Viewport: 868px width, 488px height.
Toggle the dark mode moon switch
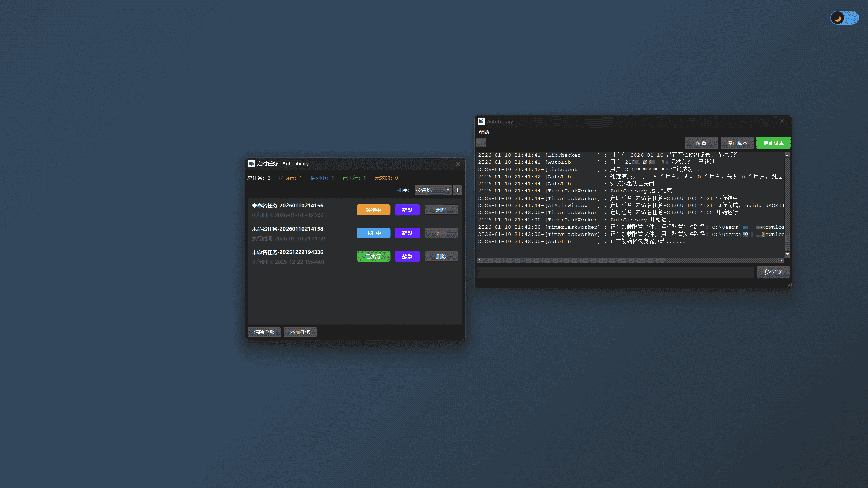pos(844,18)
